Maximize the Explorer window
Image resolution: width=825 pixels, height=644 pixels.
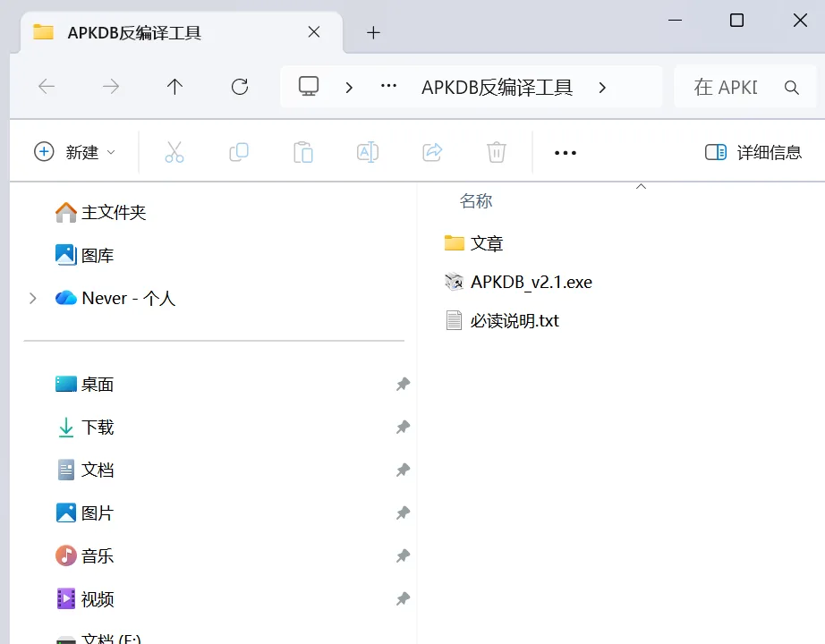pos(736,21)
